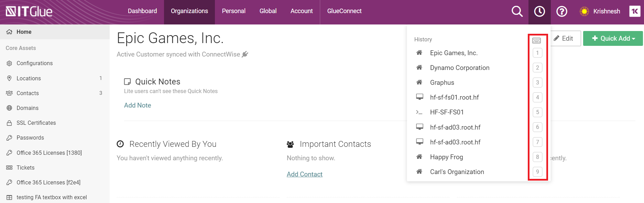Open Tickets via its ticket icon
The width and height of the screenshot is (644, 203).
pyautogui.click(x=9, y=168)
